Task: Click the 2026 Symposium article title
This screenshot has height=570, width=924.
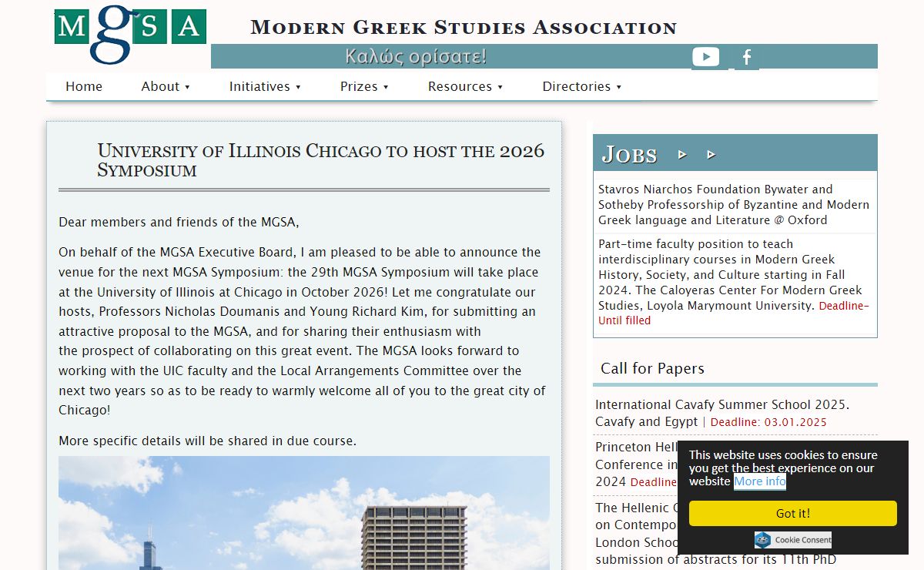Action: click(x=320, y=160)
